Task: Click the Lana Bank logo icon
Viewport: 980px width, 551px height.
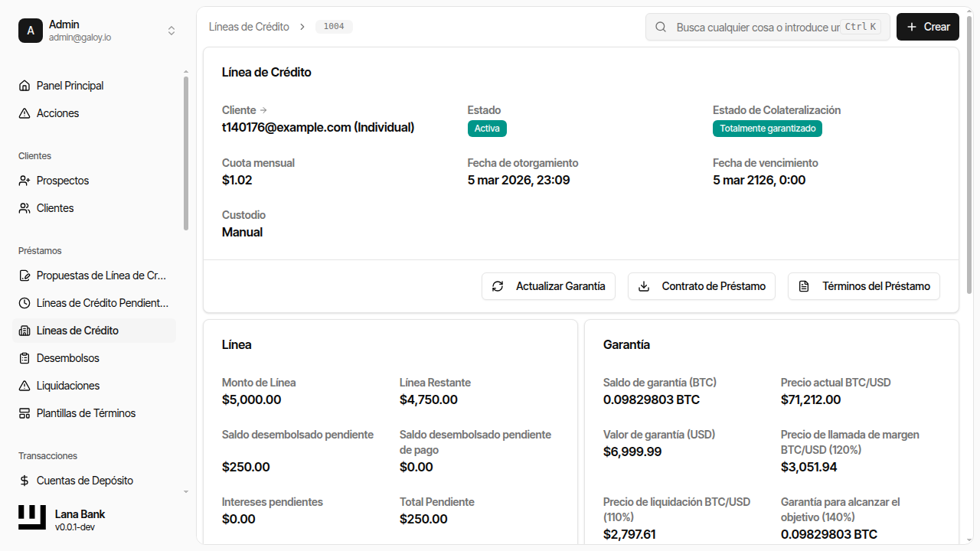Action: [x=32, y=518]
